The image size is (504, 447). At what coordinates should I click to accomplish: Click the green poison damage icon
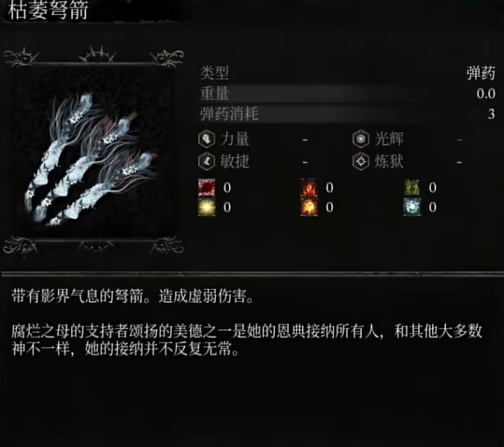coord(412,188)
